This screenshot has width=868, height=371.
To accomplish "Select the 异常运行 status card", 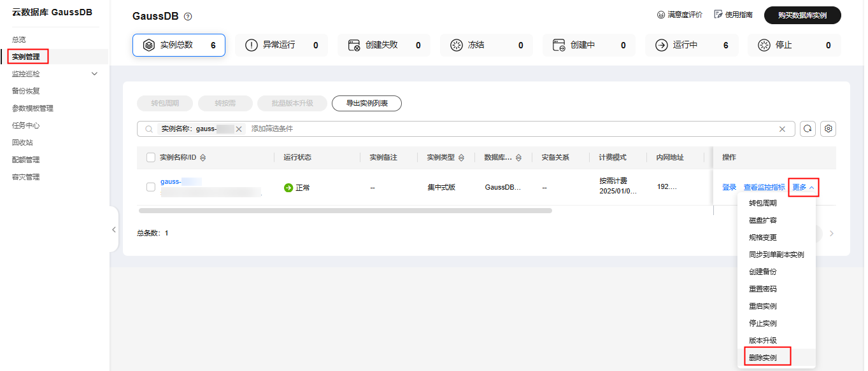I will [x=281, y=45].
